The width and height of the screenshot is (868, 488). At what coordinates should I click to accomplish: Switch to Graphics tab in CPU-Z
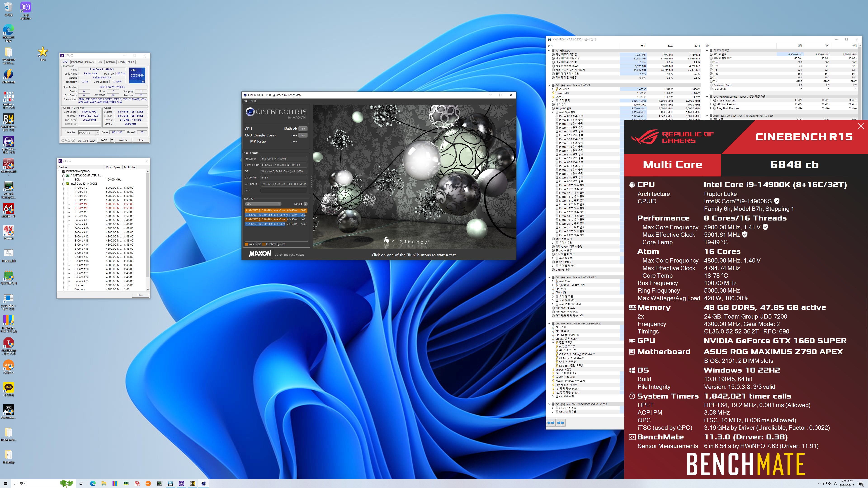111,62
